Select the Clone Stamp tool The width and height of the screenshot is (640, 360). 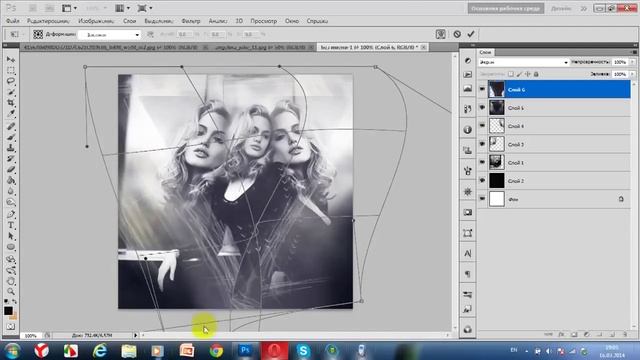(11, 148)
